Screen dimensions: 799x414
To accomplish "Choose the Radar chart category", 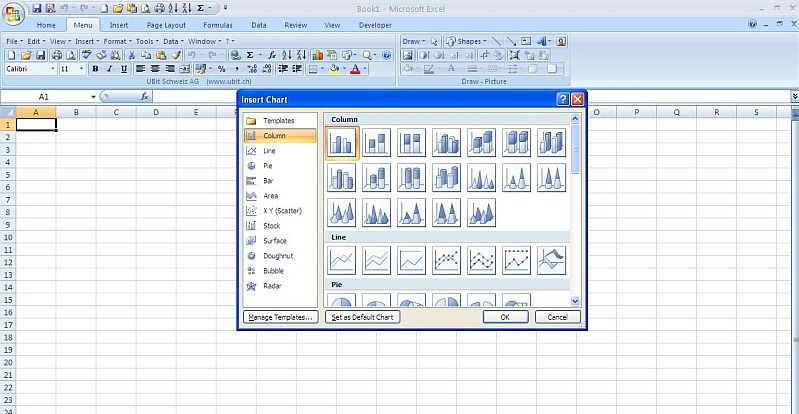I will (272, 286).
